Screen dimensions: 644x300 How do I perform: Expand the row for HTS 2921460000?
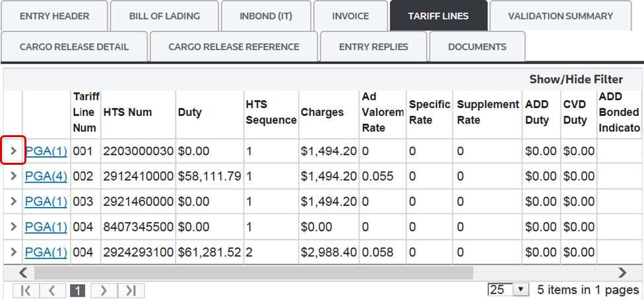(x=13, y=201)
